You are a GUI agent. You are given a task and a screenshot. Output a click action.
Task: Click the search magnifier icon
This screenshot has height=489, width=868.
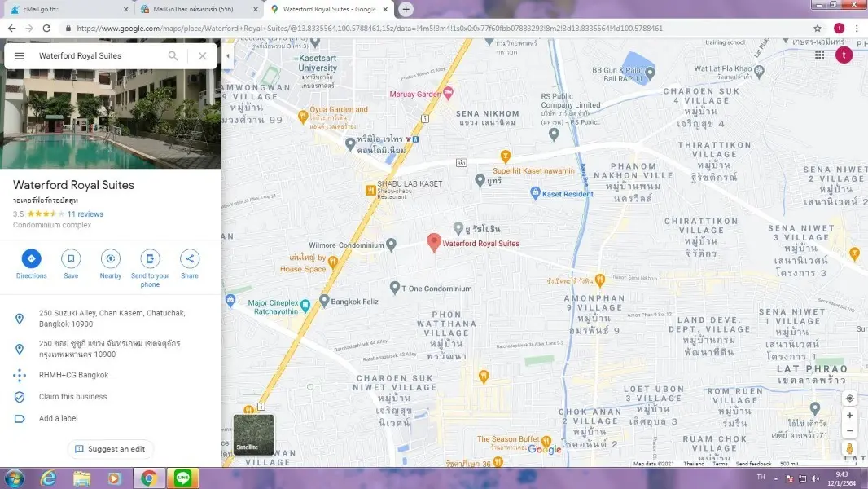click(173, 56)
